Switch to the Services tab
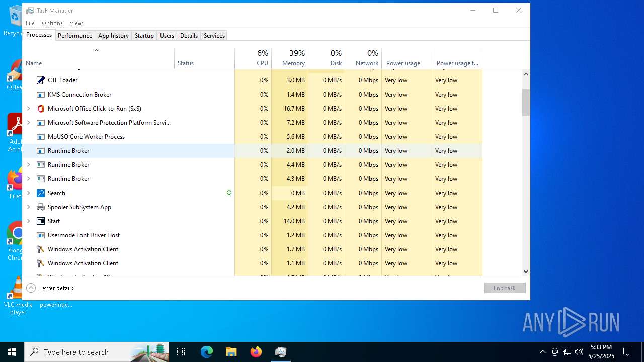Image resolution: width=644 pixels, height=362 pixels. pyautogui.click(x=214, y=36)
